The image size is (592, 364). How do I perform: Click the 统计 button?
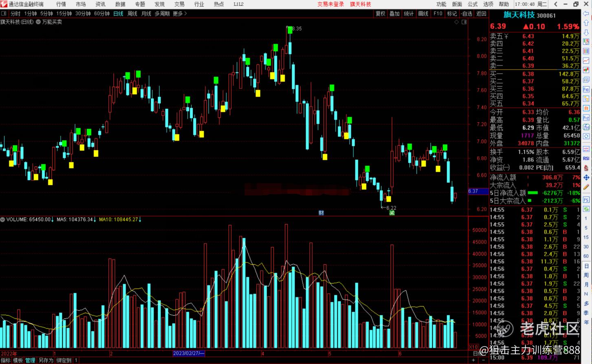point(409,14)
